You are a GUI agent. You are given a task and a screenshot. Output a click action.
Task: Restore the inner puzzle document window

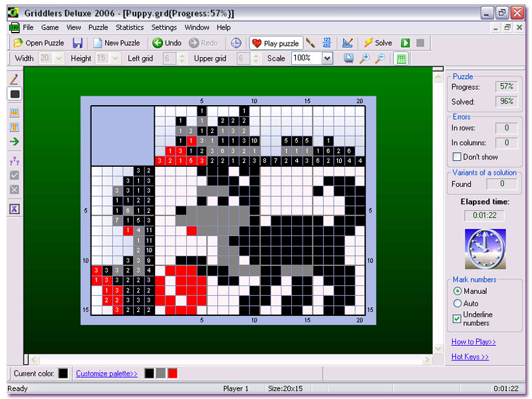(507, 27)
